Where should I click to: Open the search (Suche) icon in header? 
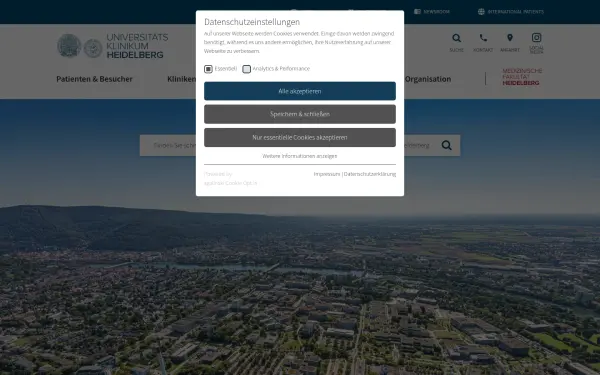click(x=456, y=38)
